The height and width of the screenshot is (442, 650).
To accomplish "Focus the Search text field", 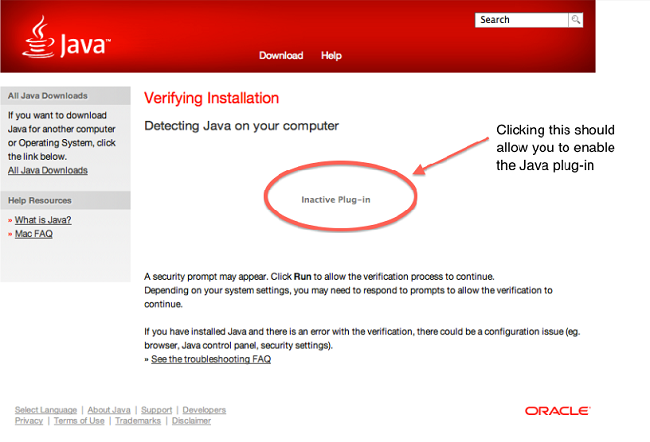I will [521, 20].
